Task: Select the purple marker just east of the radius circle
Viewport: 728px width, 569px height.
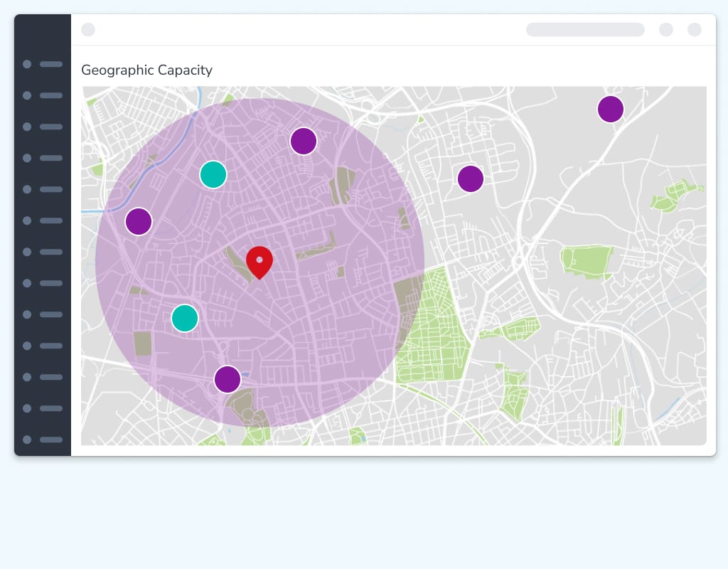Action: point(471,179)
